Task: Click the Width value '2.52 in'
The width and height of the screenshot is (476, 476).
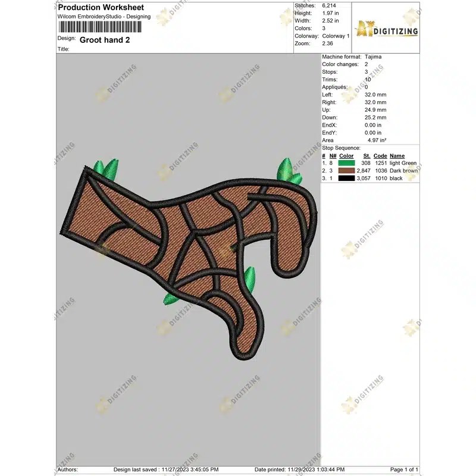Action: point(330,21)
